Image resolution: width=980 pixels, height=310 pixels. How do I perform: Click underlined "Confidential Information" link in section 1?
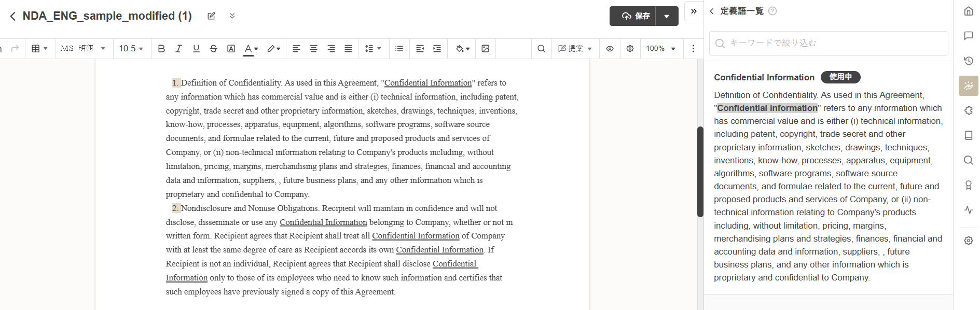coord(428,83)
